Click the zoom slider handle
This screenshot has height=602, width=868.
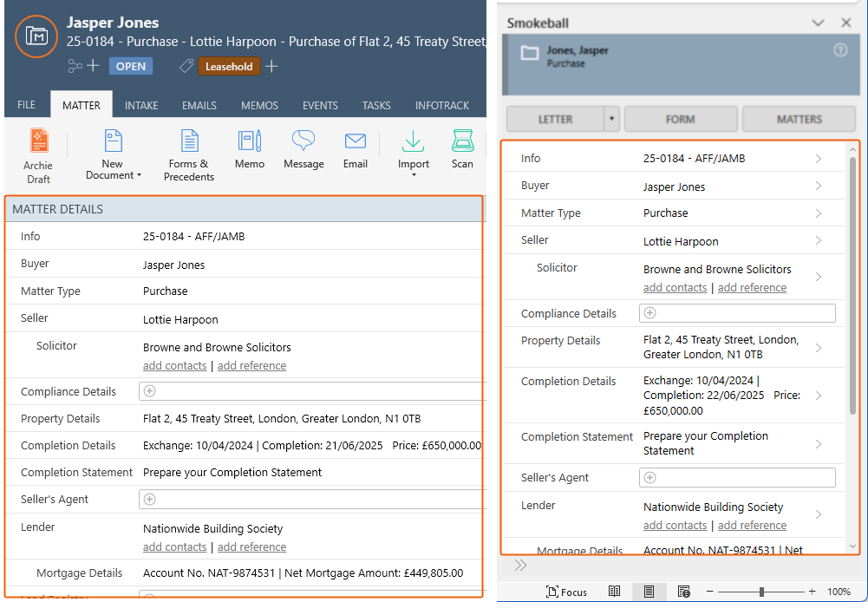click(x=761, y=592)
